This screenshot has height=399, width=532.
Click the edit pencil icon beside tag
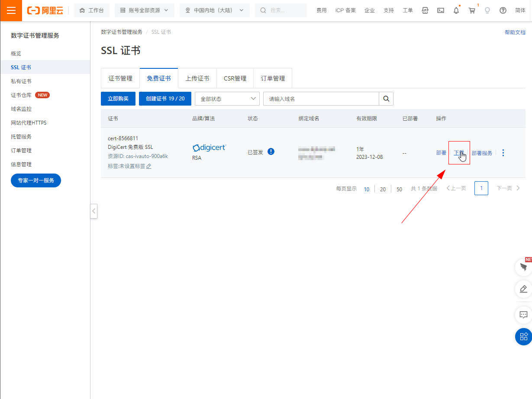(x=149, y=166)
